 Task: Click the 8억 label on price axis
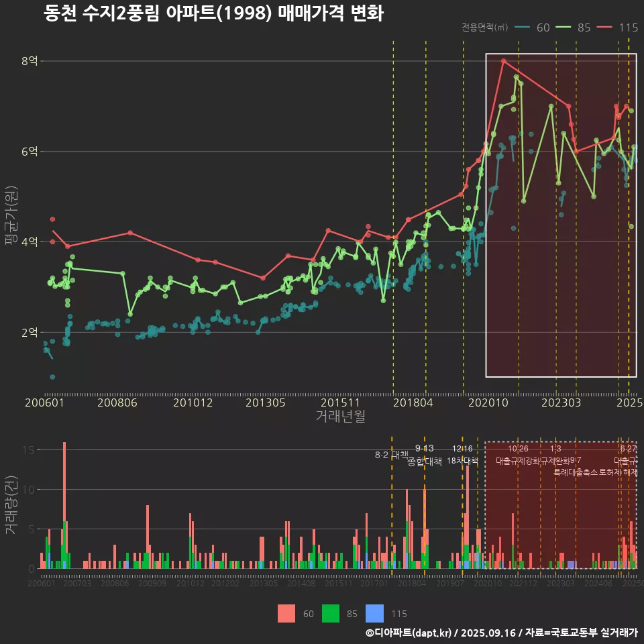point(30,61)
